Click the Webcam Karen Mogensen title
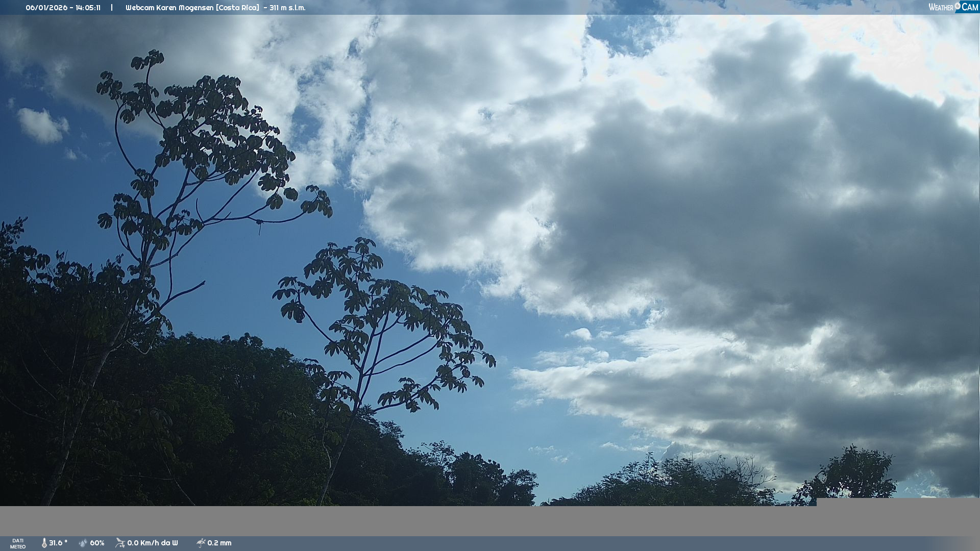Viewport: 980px width, 551px height. [x=169, y=8]
